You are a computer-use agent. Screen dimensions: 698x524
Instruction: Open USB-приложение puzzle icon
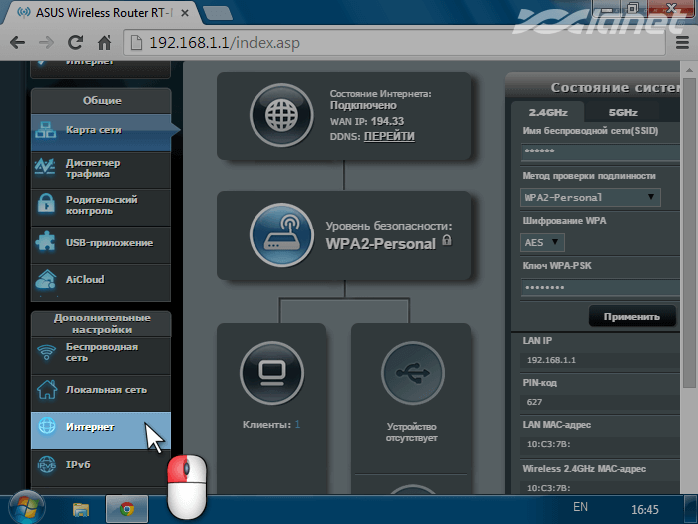click(x=46, y=242)
